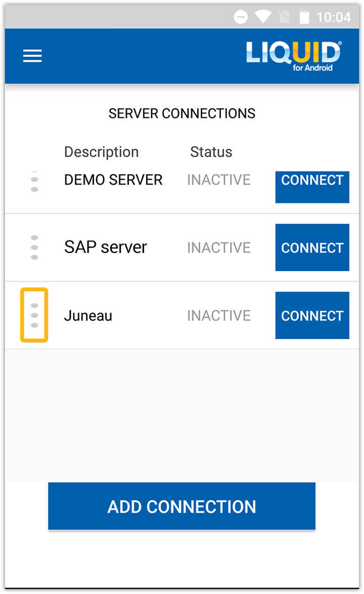Open the highlighted Juneau options menu
This screenshot has width=364, height=594.
click(34, 315)
